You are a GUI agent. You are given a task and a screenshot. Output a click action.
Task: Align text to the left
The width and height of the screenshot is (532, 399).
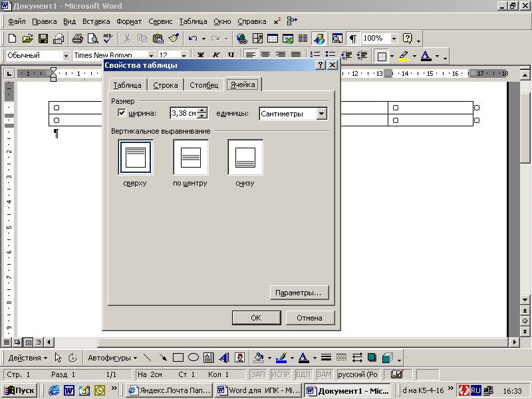250,55
